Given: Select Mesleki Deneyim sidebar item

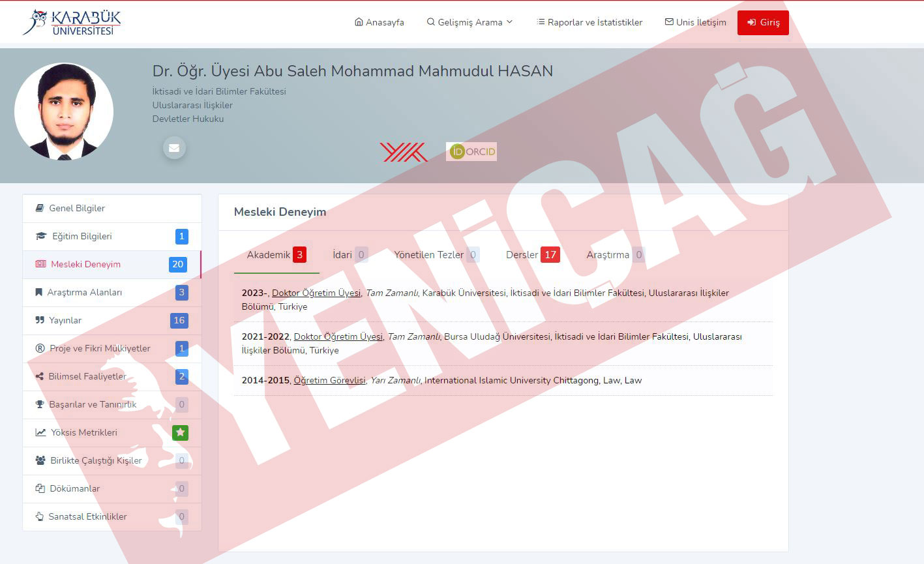Looking at the screenshot, I should click(112, 264).
